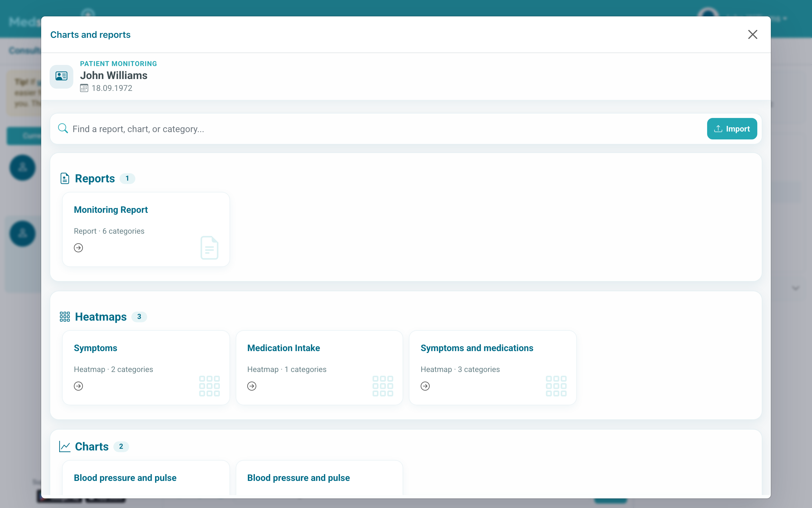812x508 pixels.
Task: Click the birth date 18.09.1972
Action: coord(112,88)
